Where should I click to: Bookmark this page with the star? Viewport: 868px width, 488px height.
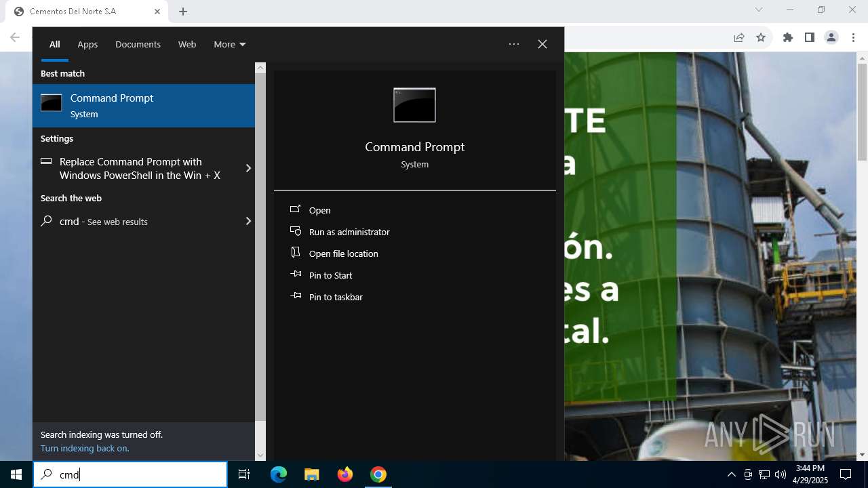761,37
